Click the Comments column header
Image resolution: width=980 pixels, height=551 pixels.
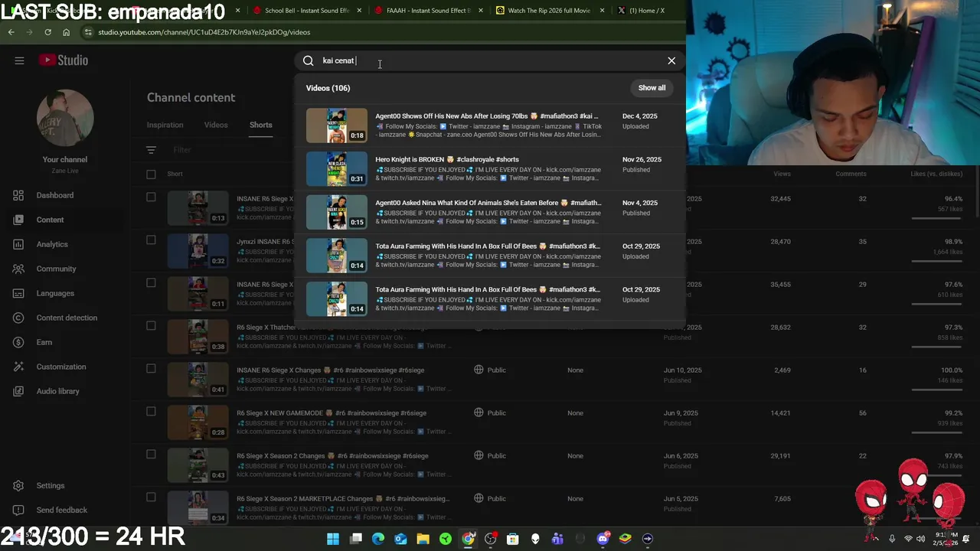[x=851, y=174]
